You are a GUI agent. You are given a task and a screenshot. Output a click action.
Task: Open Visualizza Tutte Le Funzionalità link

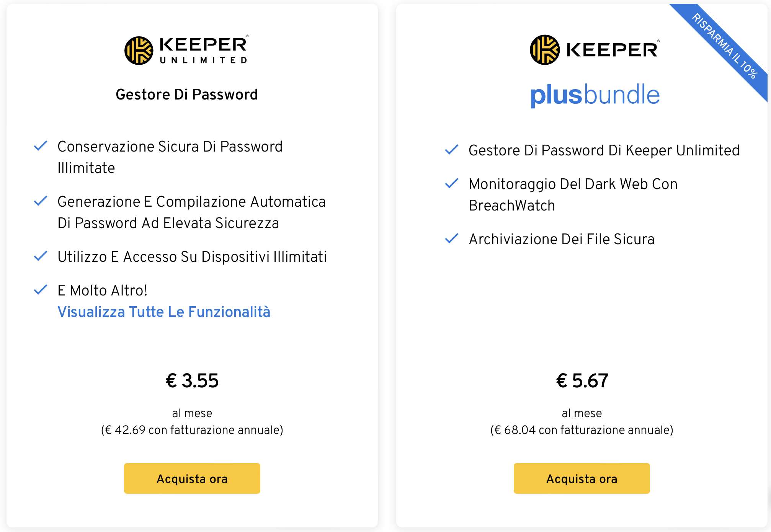164,312
